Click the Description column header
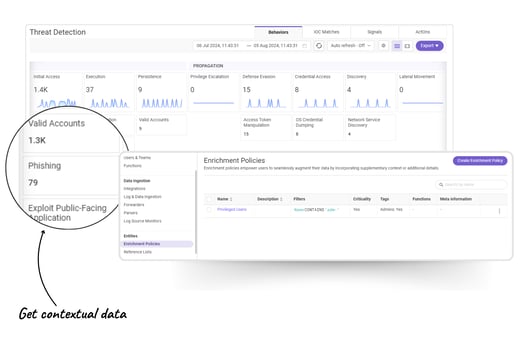This screenshot has width=525, height=362. pyautogui.click(x=268, y=199)
